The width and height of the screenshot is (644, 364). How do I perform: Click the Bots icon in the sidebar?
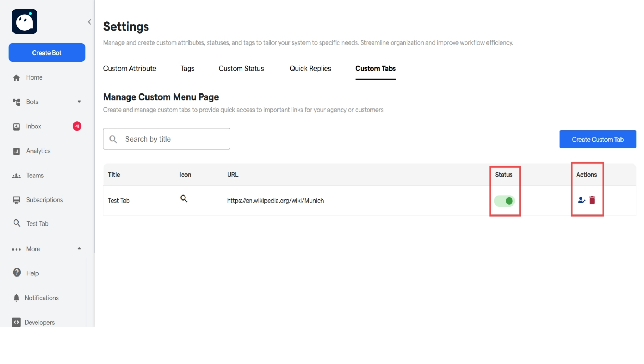[16, 102]
